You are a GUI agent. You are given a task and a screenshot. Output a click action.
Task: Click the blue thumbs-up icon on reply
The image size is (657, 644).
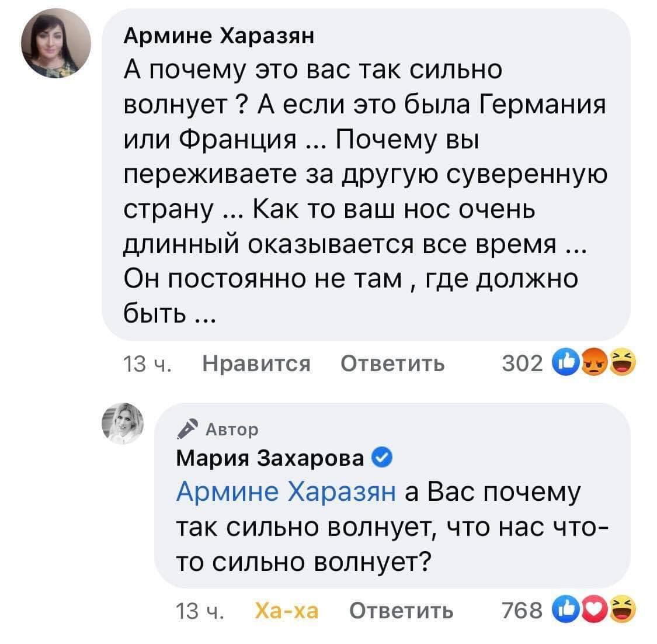[566, 609]
